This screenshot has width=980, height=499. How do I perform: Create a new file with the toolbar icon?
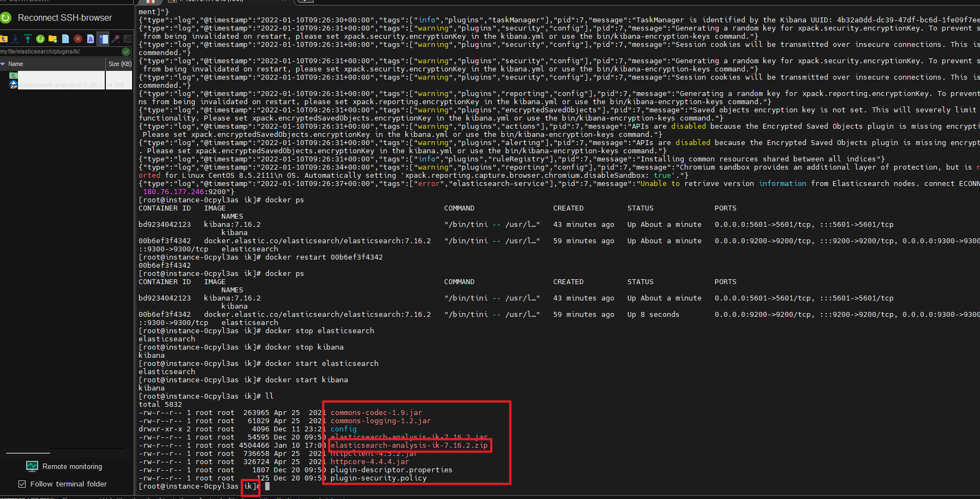pyautogui.click(x=65, y=39)
